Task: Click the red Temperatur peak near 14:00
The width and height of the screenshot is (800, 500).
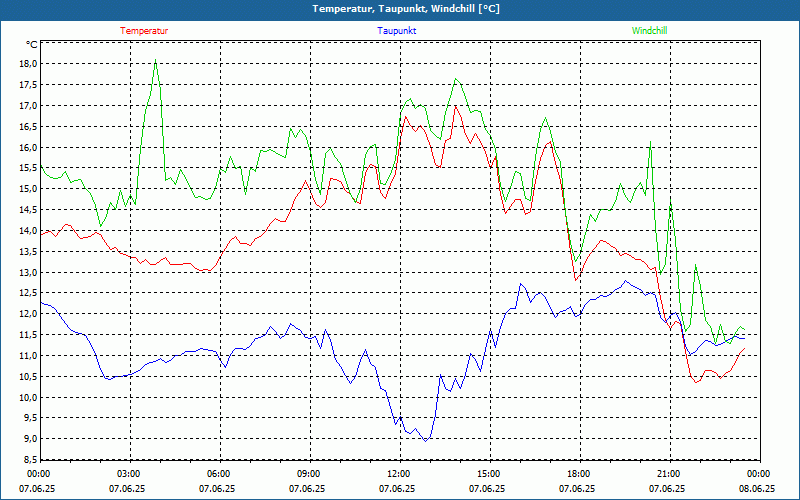Action: click(x=455, y=106)
